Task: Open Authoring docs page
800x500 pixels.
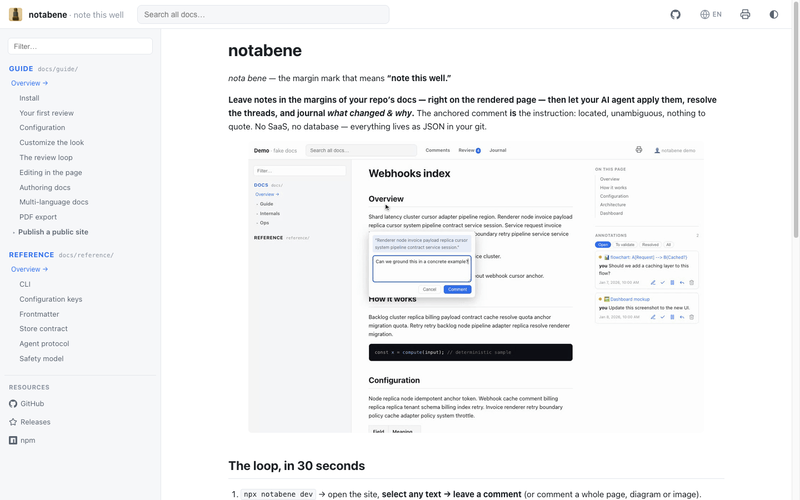Action: [x=45, y=187]
